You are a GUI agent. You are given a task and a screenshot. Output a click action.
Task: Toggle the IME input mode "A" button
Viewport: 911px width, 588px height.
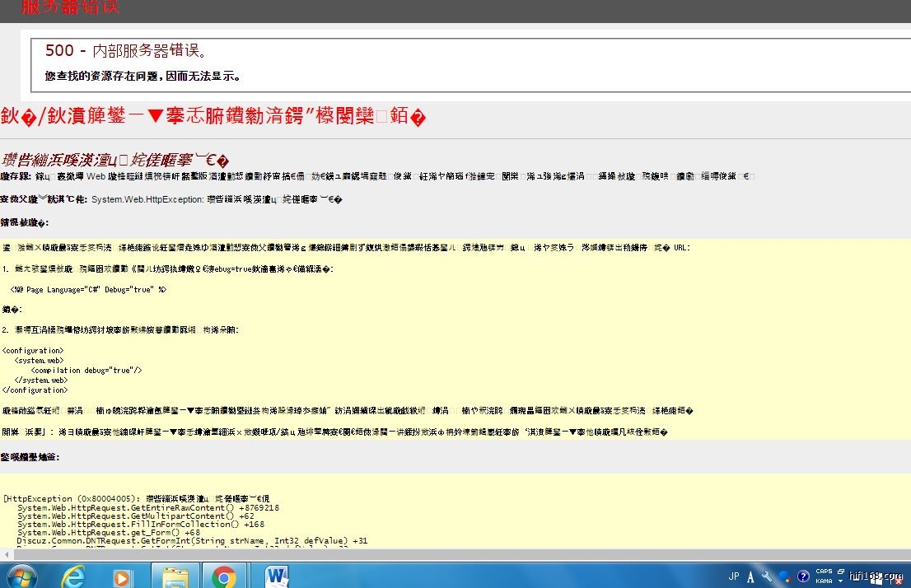[750, 576]
